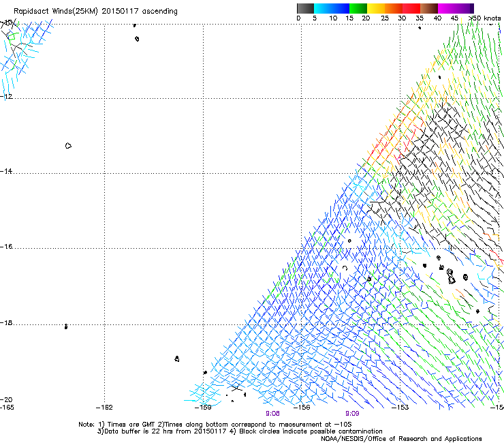Click the '-18' latitude axis label
504x443 pixels.
pyautogui.click(x=6, y=322)
